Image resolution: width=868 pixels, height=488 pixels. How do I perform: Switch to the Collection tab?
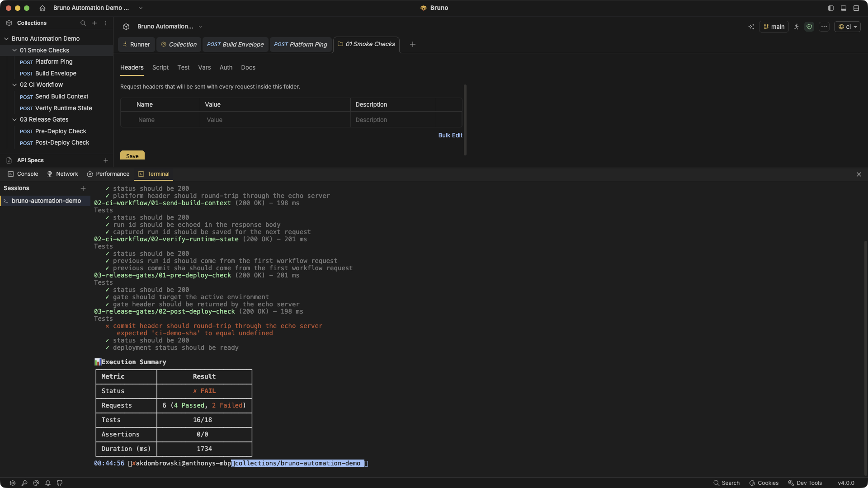coord(179,44)
